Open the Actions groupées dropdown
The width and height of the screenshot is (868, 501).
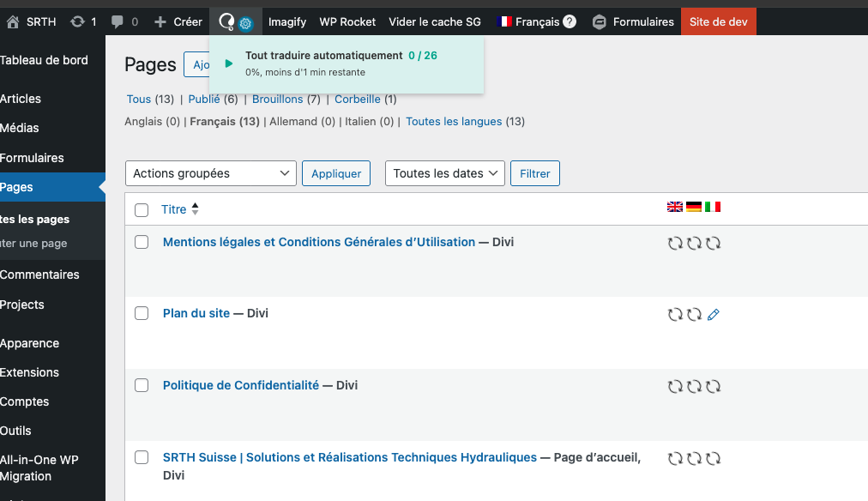point(211,173)
